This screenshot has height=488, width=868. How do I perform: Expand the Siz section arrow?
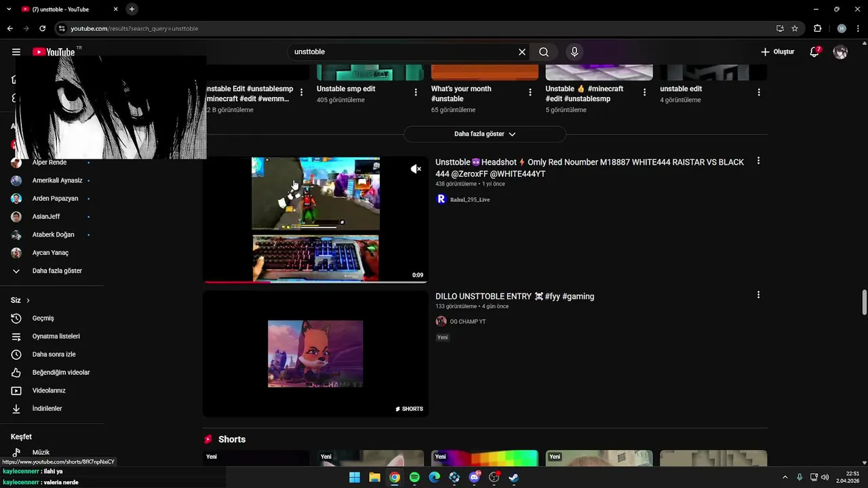[28, 300]
